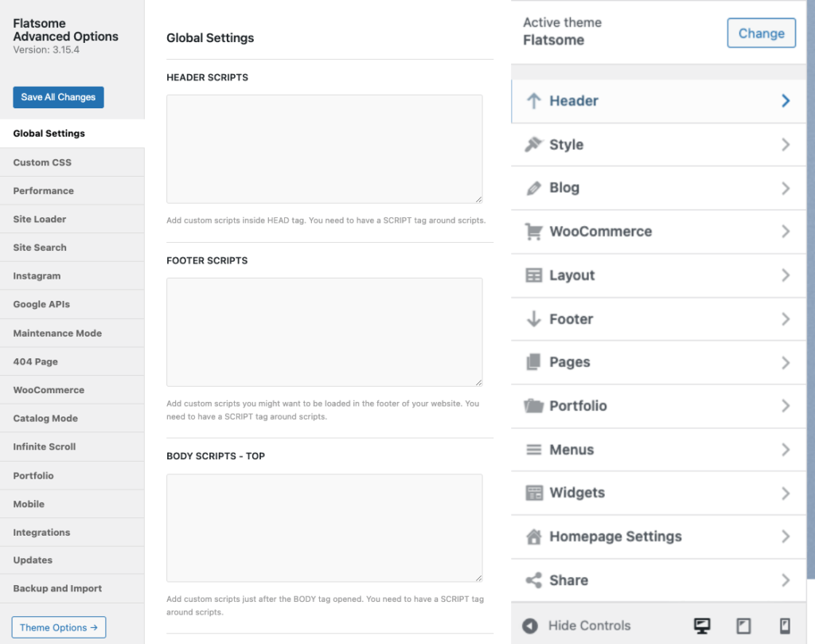This screenshot has height=644, width=815.
Task: Expand the Widgets section chevron
Action: click(x=786, y=493)
